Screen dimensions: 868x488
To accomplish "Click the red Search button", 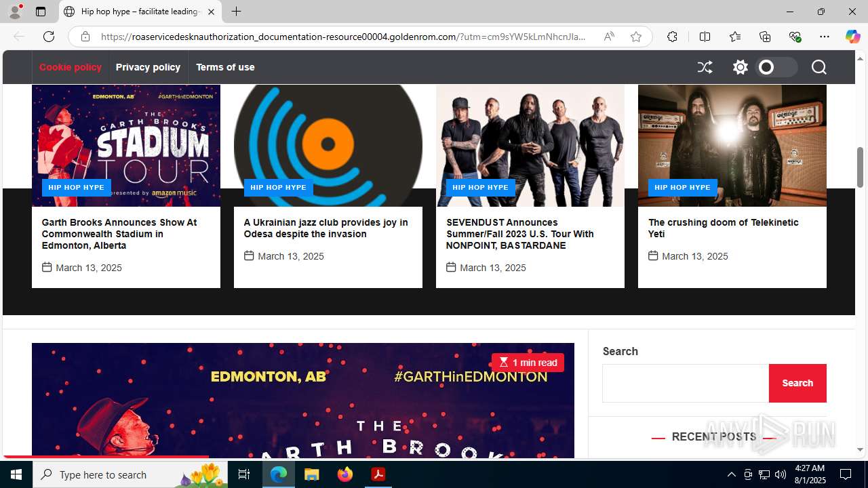I will click(x=797, y=384).
